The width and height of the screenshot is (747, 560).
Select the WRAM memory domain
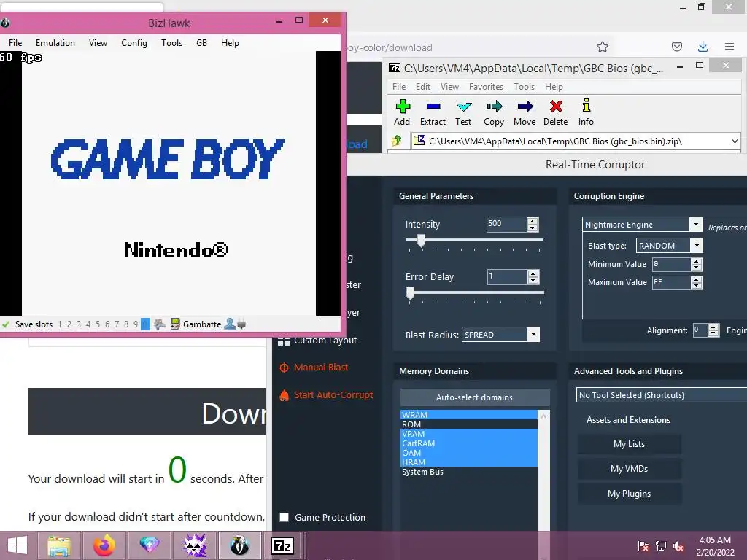(469, 415)
